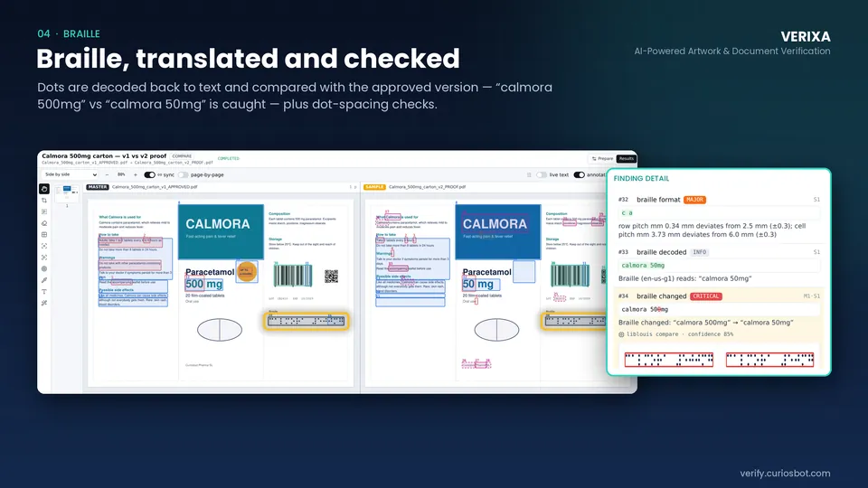
Task: Click the zoom out minus icon
Action: pyautogui.click(x=107, y=174)
